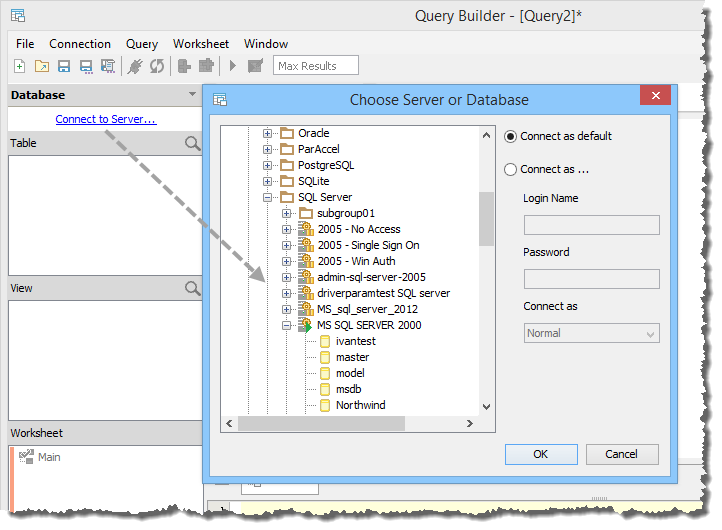722x530 pixels.
Task: Expand the Oracle tree node
Action: pos(267,134)
